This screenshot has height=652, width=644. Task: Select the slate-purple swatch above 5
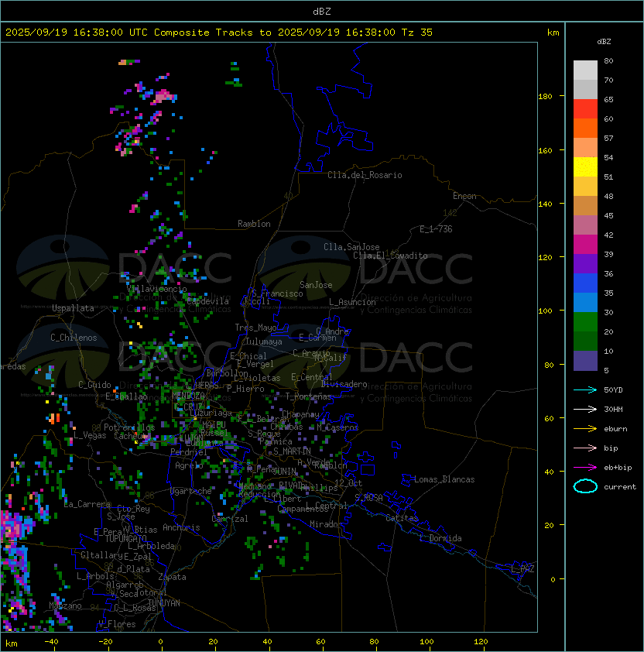click(585, 361)
